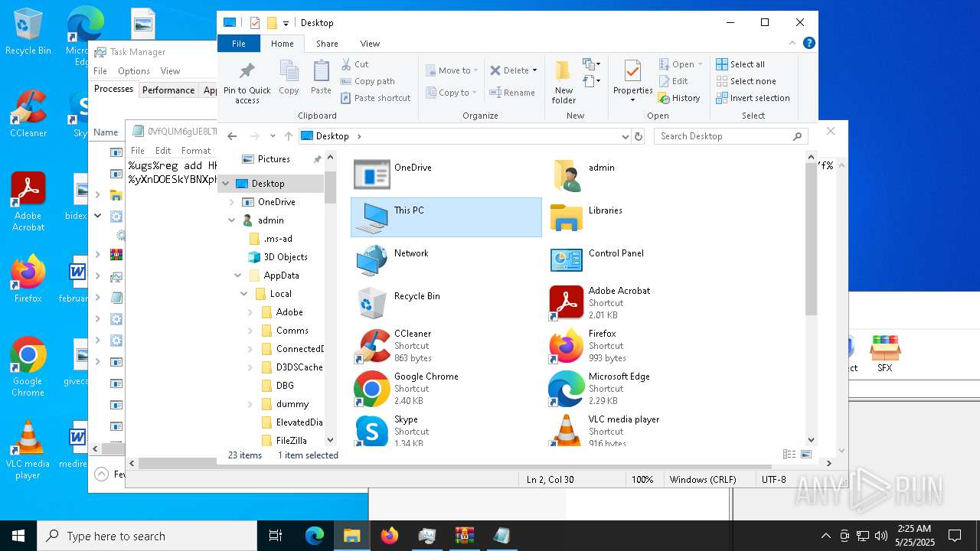Image resolution: width=980 pixels, height=551 pixels.
Task: Select Google Chrome shortcut in list
Action: [446, 389]
